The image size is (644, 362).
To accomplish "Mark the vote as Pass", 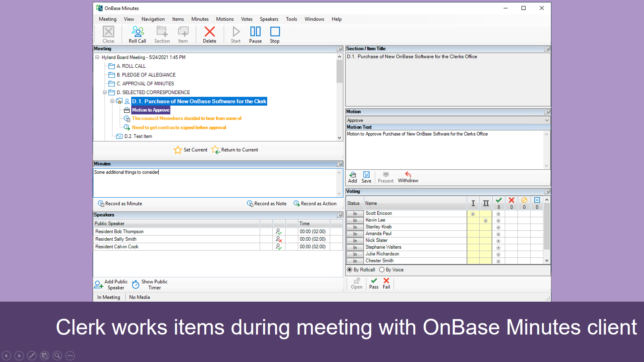I will 374,284.
